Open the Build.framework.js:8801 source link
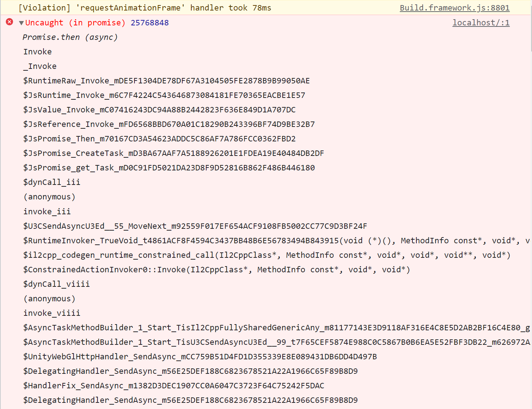 tap(454, 8)
